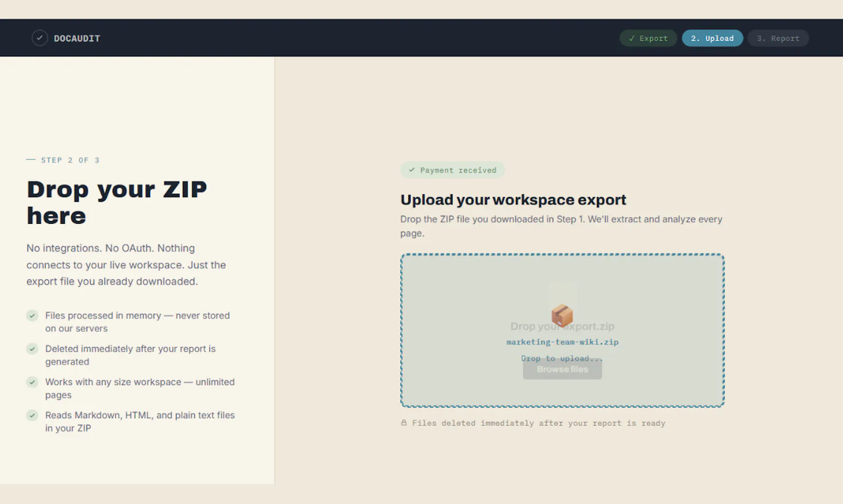Go back to the Export step
843x504 pixels.
click(648, 38)
